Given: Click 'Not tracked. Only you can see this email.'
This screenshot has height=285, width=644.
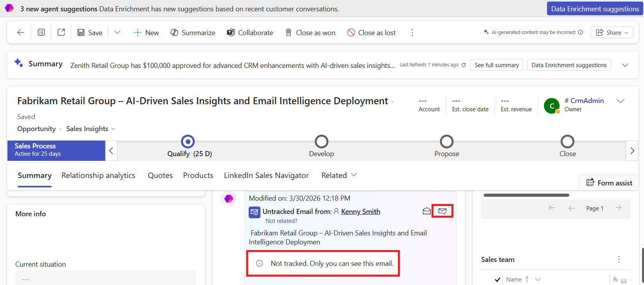Looking at the screenshot, I should [x=332, y=264].
